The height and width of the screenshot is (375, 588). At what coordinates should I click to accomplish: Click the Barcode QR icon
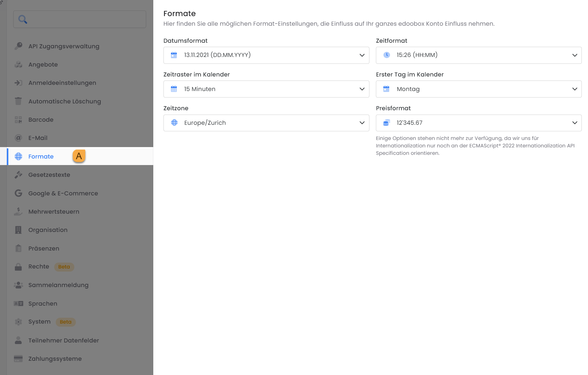[x=18, y=120]
